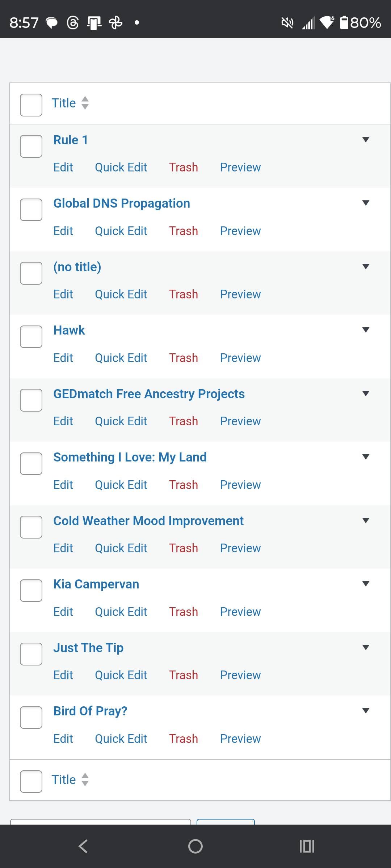The width and height of the screenshot is (391, 868).
Task: Toggle the top select-all checkbox
Action: 31,105
